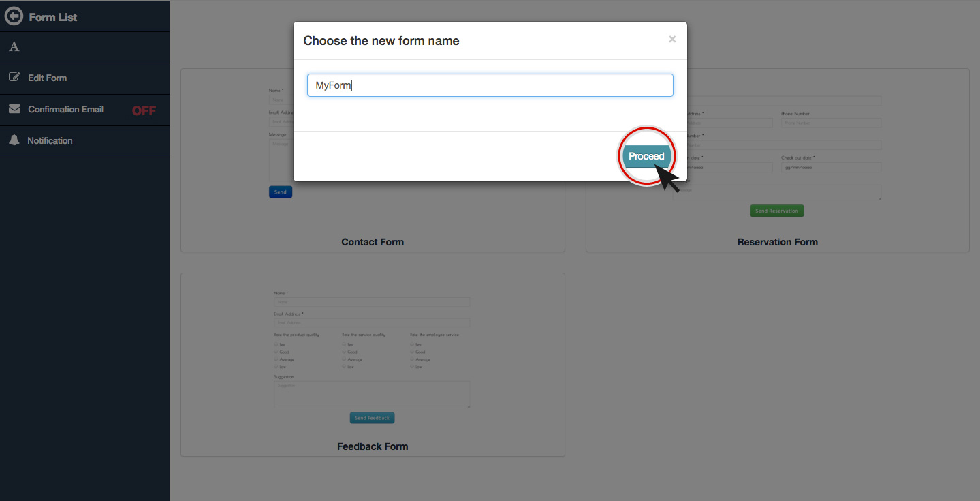This screenshot has width=980, height=501.
Task: Click the Proceed button
Action: [646, 156]
